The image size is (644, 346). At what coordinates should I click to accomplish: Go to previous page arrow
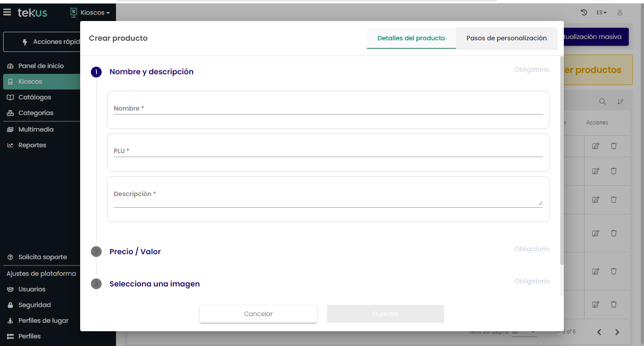[x=599, y=332]
